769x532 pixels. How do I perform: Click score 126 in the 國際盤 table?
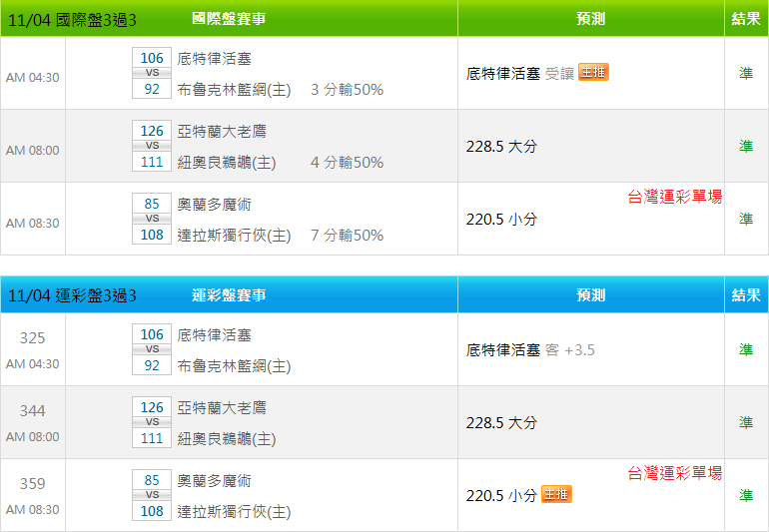tap(152, 131)
